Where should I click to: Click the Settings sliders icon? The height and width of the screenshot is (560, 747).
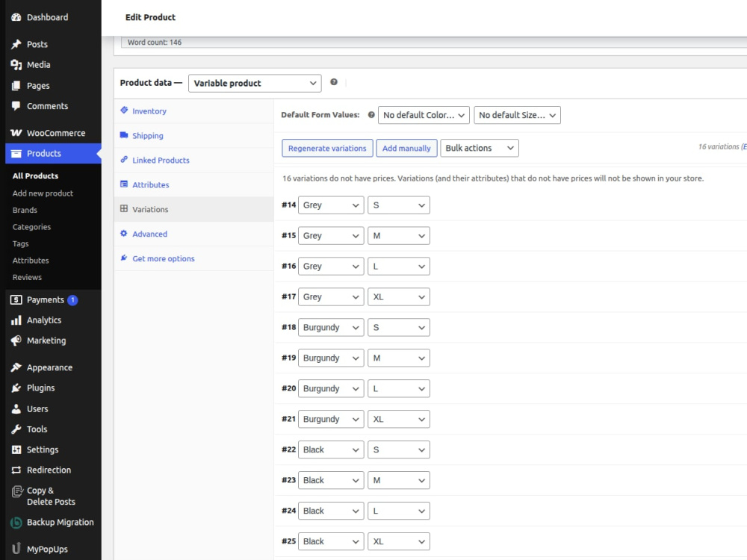16,449
